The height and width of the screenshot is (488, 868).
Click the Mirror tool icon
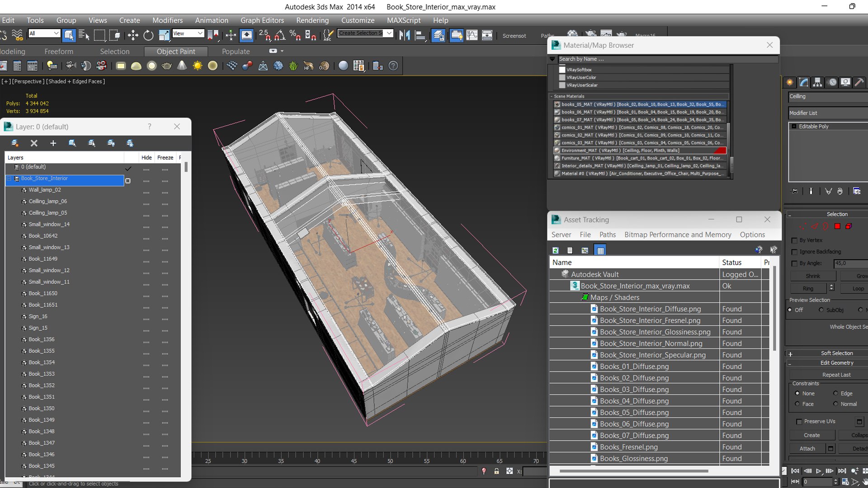tap(405, 35)
